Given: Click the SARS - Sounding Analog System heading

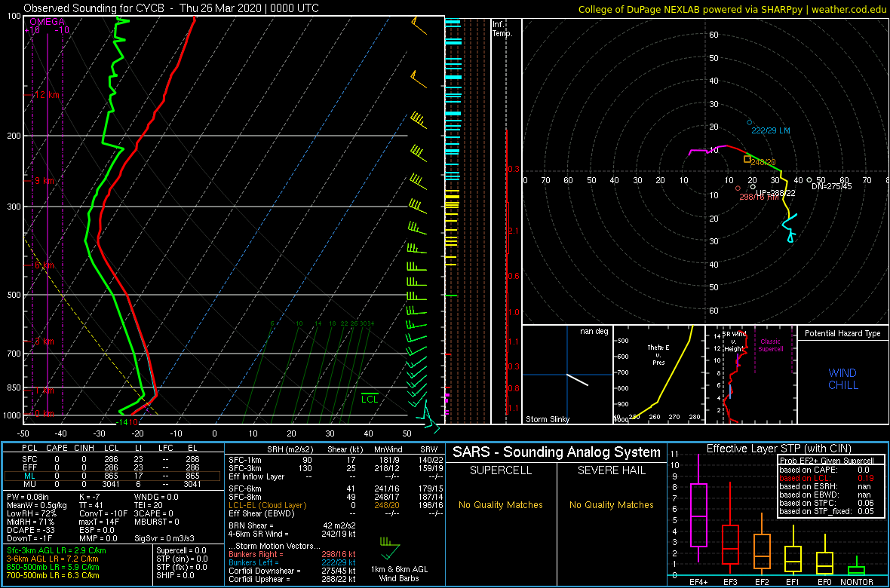Looking at the screenshot, I should click(x=557, y=452).
